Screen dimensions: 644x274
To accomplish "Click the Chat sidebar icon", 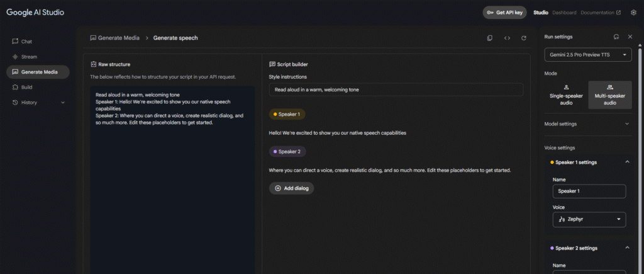I will tap(15, 41).
